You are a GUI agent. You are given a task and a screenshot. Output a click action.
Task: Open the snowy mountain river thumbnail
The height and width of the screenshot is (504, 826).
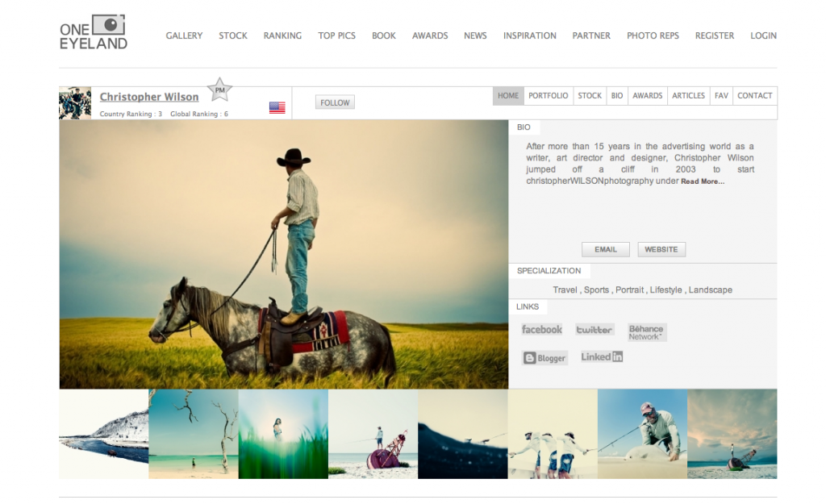[104, 434]
